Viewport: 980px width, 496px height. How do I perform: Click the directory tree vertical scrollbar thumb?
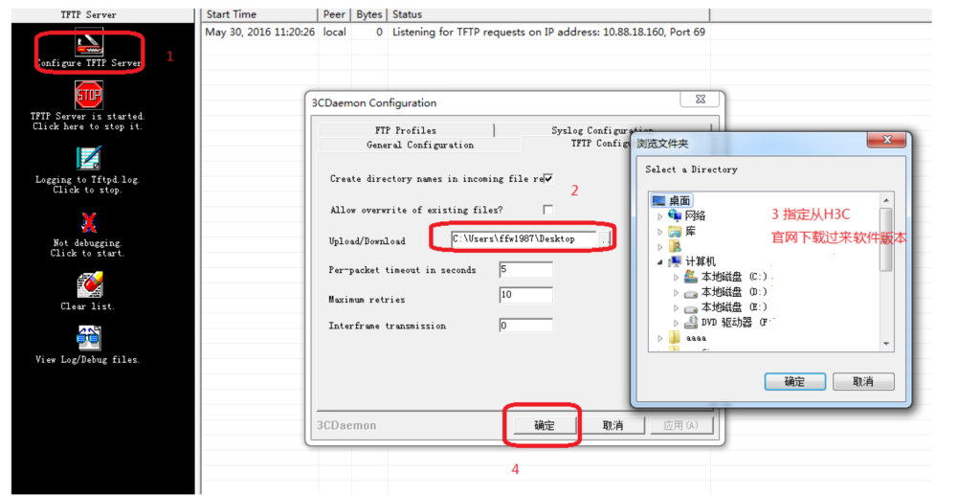point(885,239)
